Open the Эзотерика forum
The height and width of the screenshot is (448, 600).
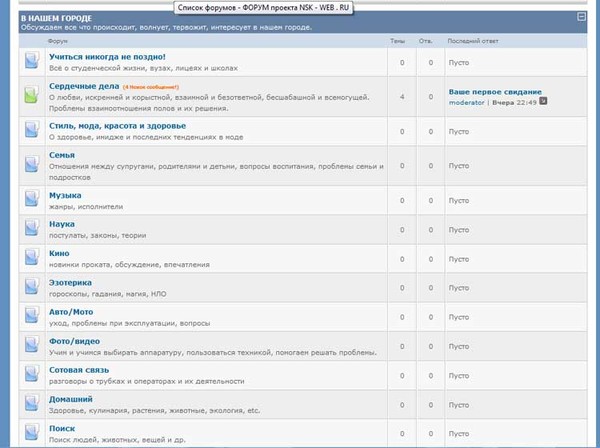(70, 283)
